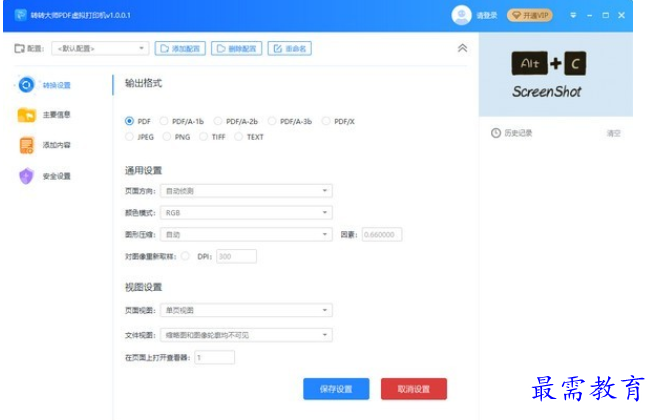Viewport: 653px width, 420px height.
Task: Select the TIFF format radio
Action: pos(203,137)
